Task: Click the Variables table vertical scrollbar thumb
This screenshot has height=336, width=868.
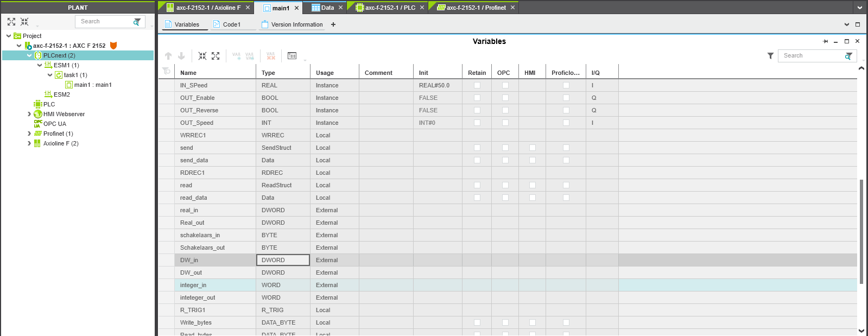Action: 861,232
